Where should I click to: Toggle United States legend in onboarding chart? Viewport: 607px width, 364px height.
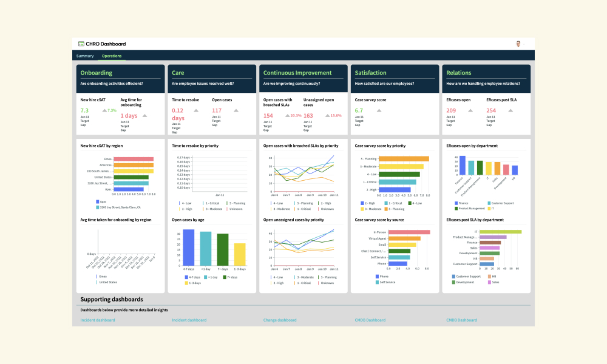(106, 282)
